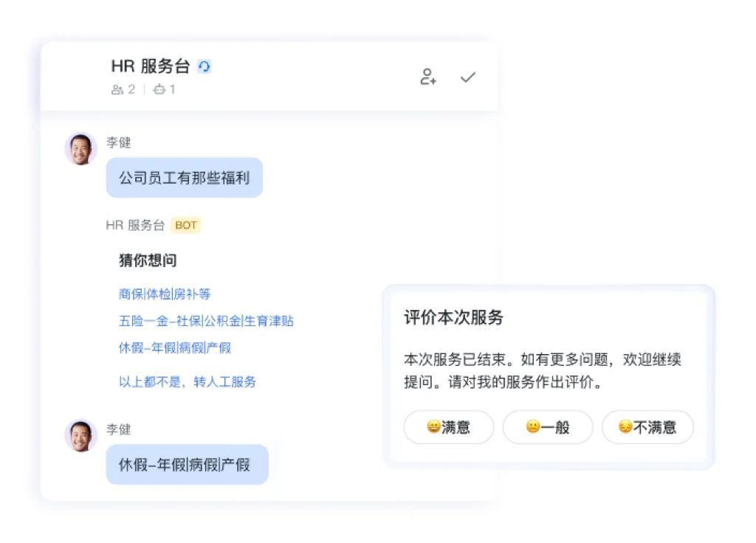Click the add member icon in header
The width and height of the screenshot is (756, 543).
(428, 77)
